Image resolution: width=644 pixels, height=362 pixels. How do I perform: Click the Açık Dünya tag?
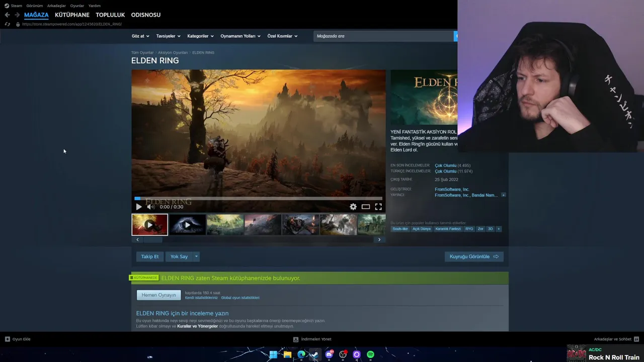(x=422, y=229)
